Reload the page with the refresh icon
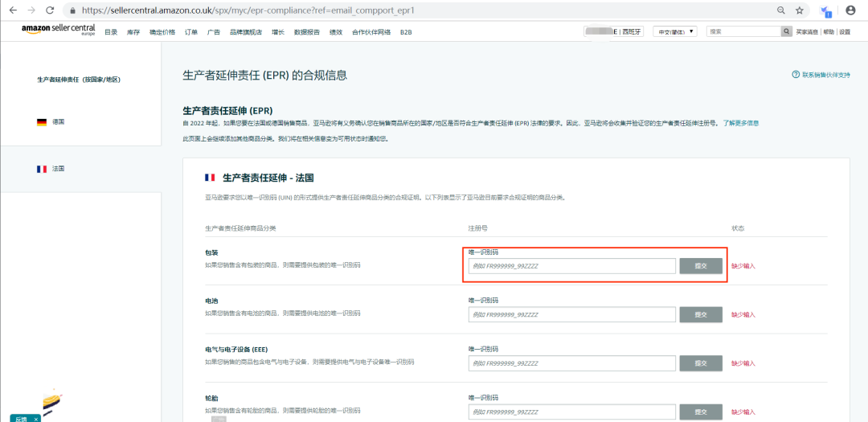The image size is (868, 422). pyautogui.click(x=49, y=10)
